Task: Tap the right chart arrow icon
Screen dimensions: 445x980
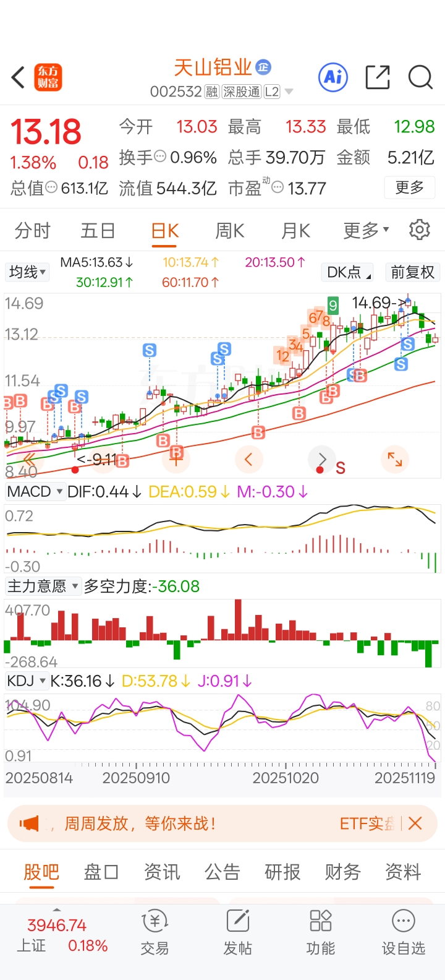Action: 321,459
